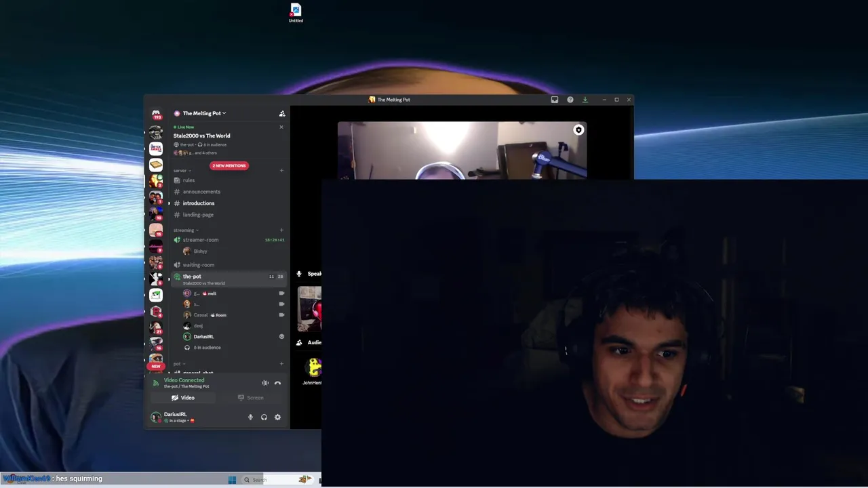Deafen with the headphones icon
868x488 pixels.
point(264,418)
